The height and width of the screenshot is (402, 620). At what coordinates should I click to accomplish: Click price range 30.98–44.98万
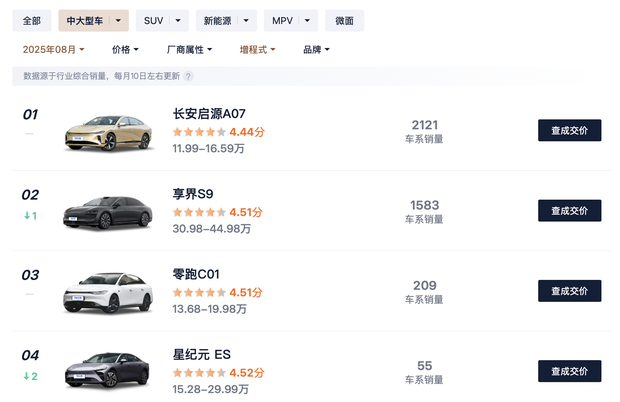pyautogui.click(x=212, y=229)
